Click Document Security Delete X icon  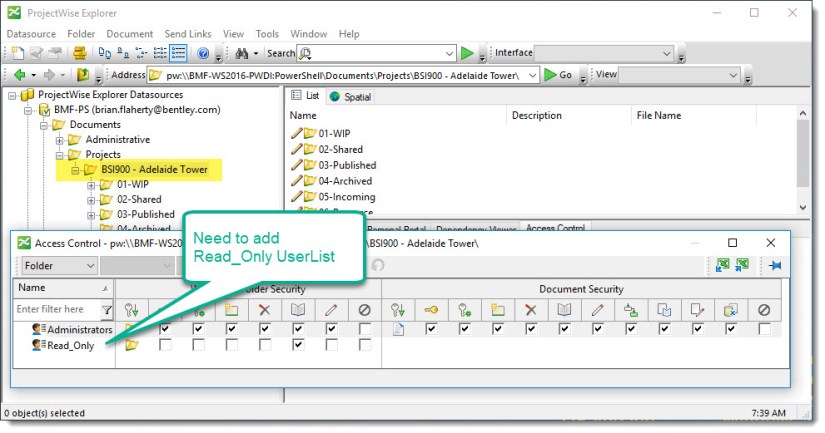(531, 310)
